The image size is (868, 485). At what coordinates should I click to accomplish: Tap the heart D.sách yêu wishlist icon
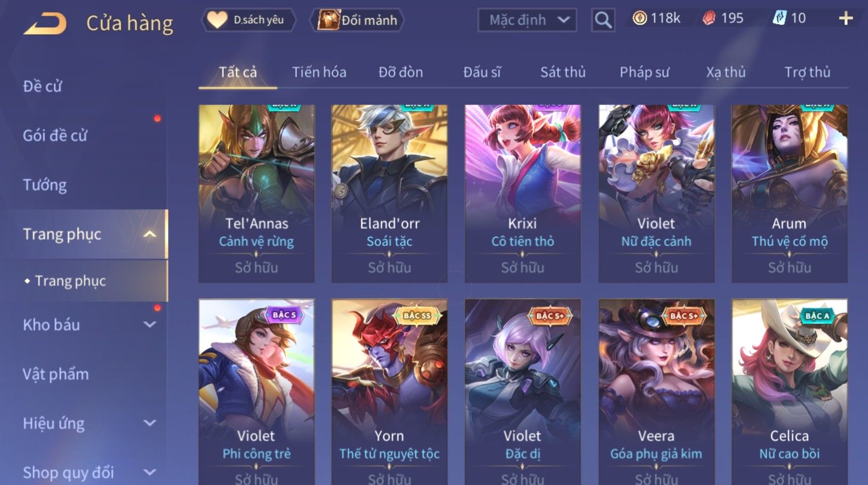pyautogui.click(x=218, y=20)
